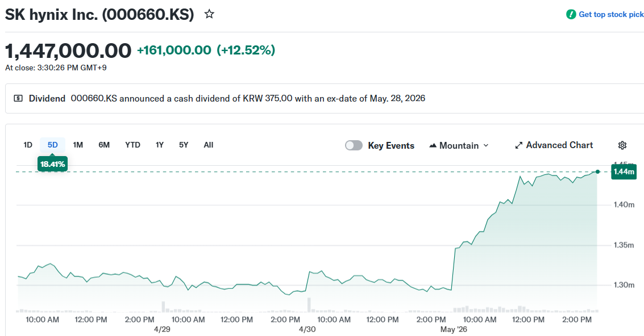
Task: Click the dividend banknote icon
Action: (18, 98)
